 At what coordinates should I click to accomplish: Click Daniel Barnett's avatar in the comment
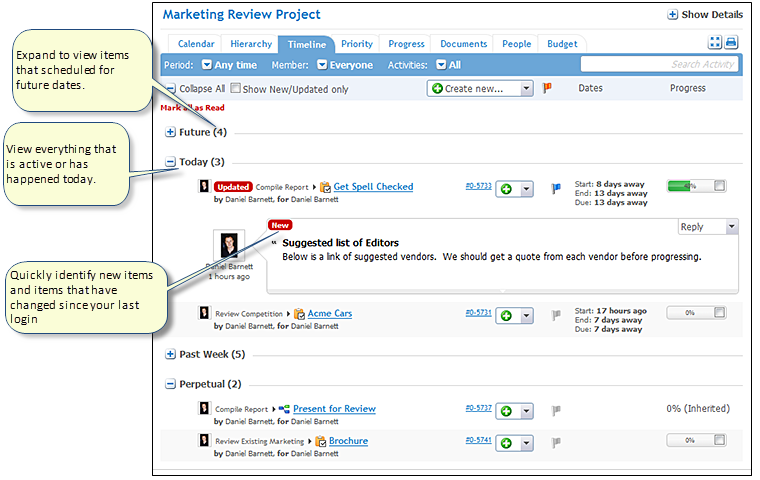(x=231, y=246)
